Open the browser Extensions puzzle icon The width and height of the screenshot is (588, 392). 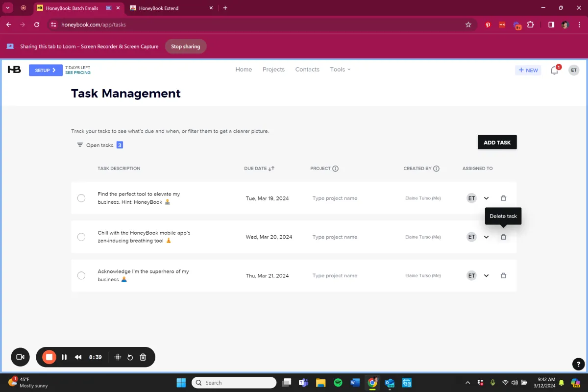pyautogui.click(x=531, y=24)
